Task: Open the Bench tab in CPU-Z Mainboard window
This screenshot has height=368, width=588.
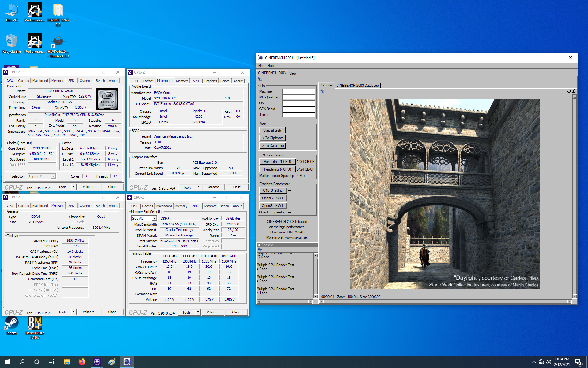Action: [225, 81]
